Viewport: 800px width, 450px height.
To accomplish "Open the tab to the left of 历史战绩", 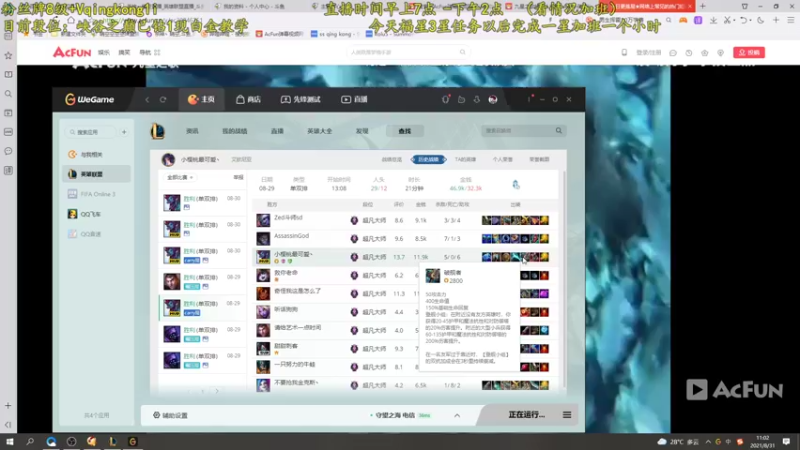I will 392,160.
